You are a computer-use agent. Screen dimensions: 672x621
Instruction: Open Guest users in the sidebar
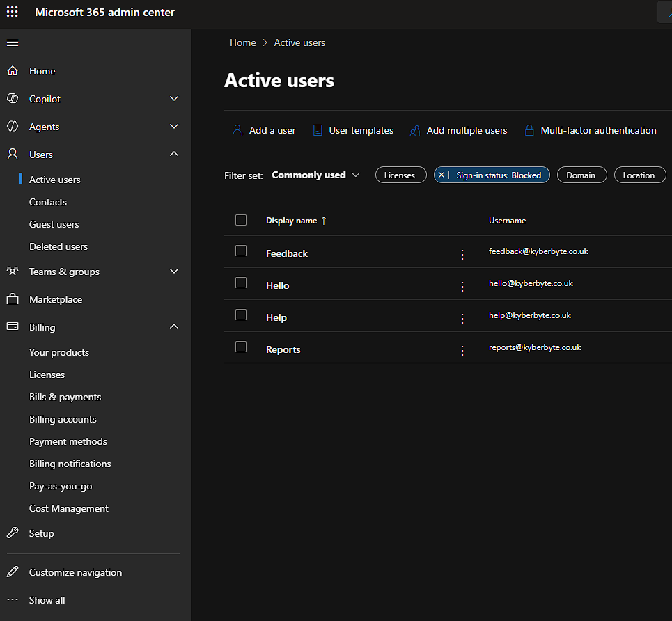click(x=54, y=224)
